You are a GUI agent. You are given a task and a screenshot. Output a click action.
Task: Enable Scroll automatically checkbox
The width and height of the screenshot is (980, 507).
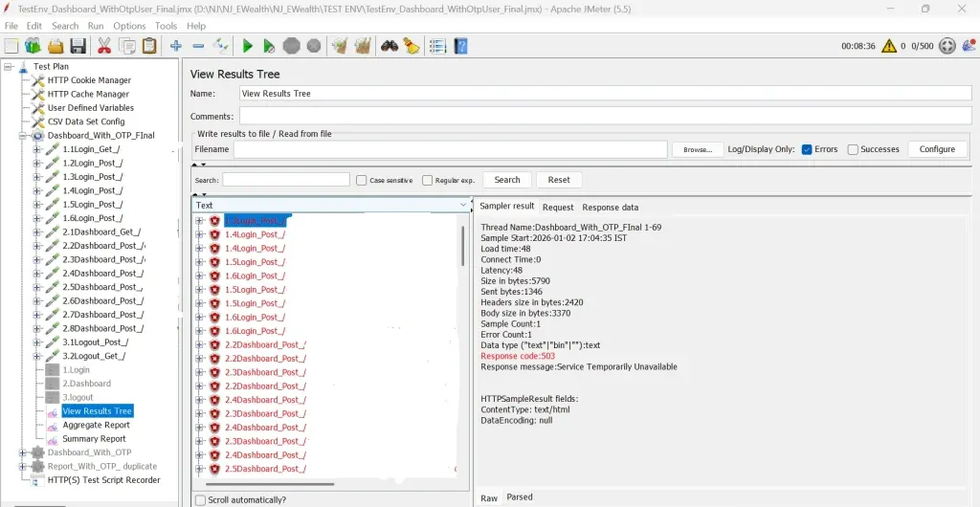[x=200, y=499]
